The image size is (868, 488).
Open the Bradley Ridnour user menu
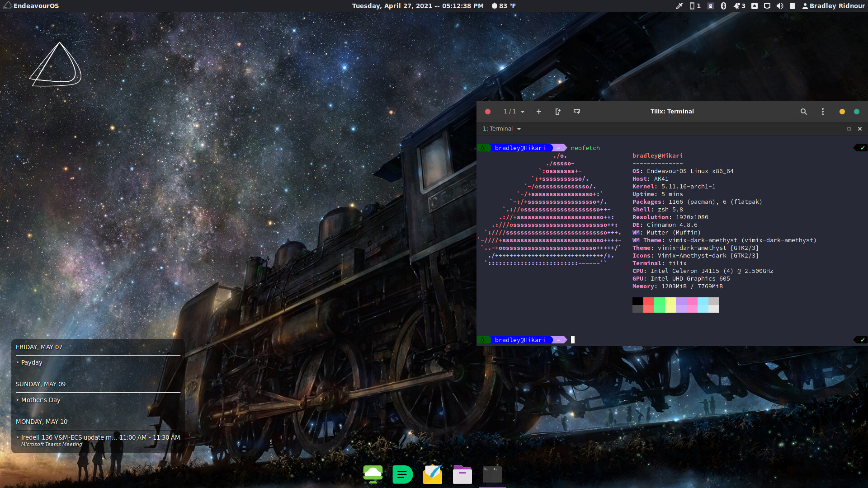pyautogui.click(x=833, y=6)
